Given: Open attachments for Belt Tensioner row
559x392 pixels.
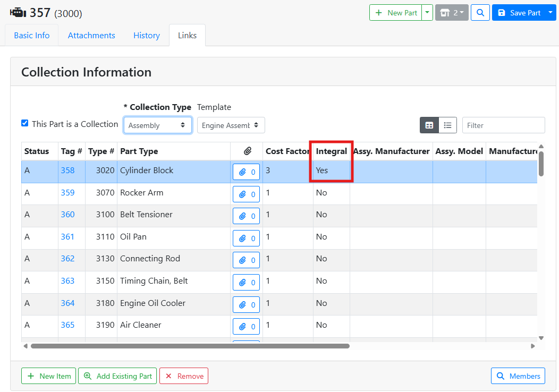Looking at the screenshot, I should pyautogui.click(x=246, y=216).
